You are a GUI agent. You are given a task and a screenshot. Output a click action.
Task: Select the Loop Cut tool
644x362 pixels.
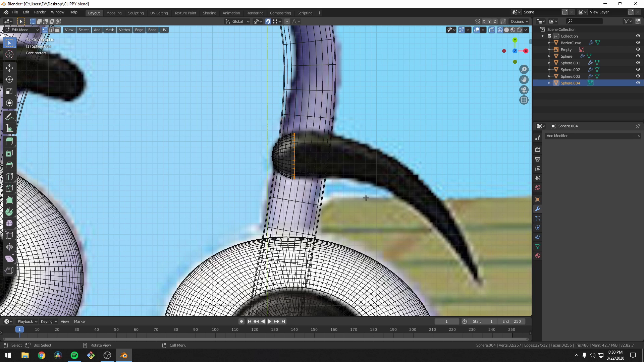tap(9, 177)
